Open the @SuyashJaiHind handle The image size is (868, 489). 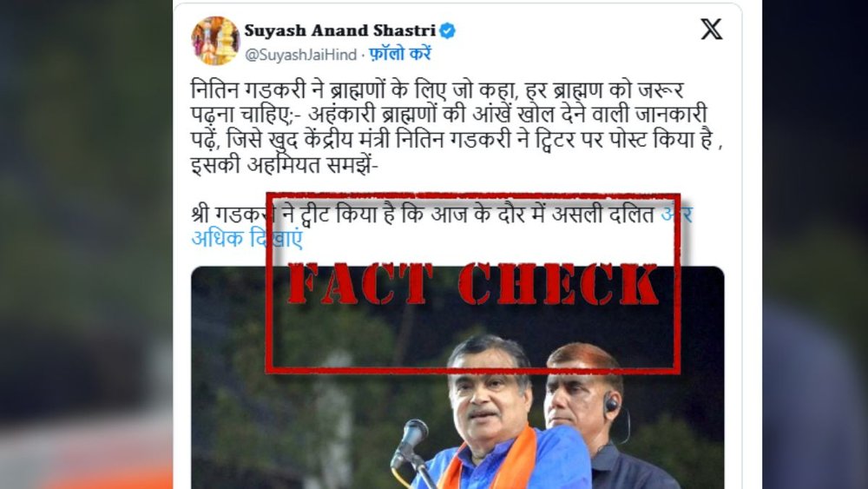300,55
